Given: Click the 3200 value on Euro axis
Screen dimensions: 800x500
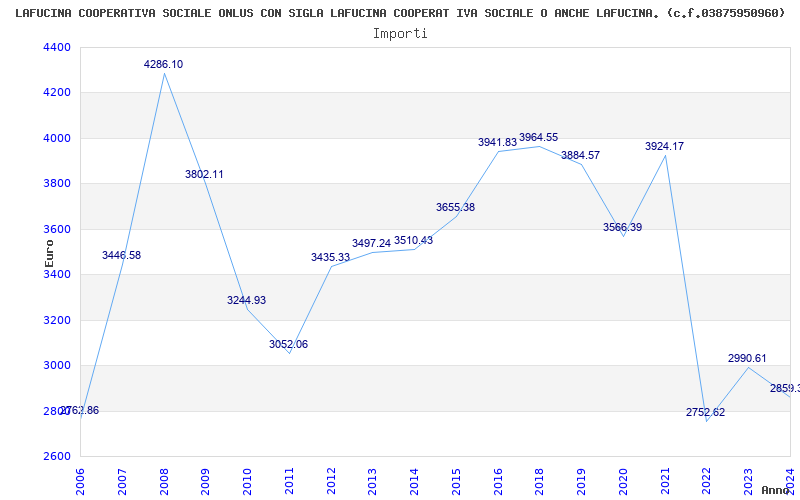Looking at the screenshot, I should (58, 320).
